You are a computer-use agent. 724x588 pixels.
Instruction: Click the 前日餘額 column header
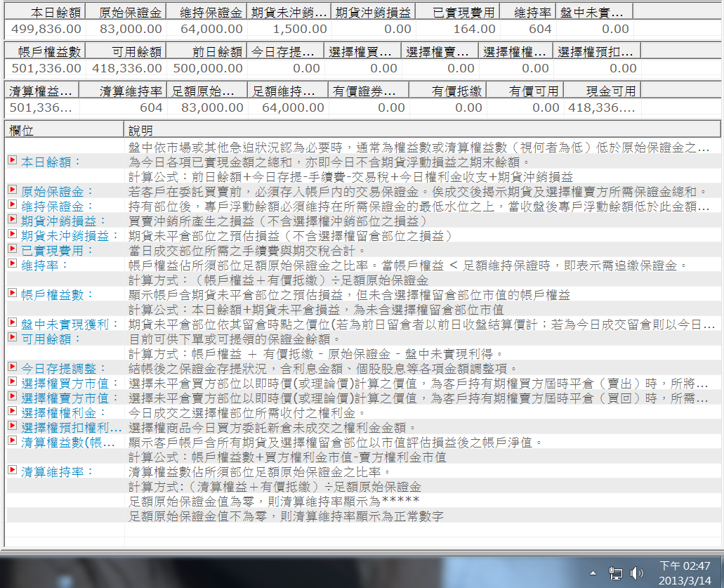(207, 51)
